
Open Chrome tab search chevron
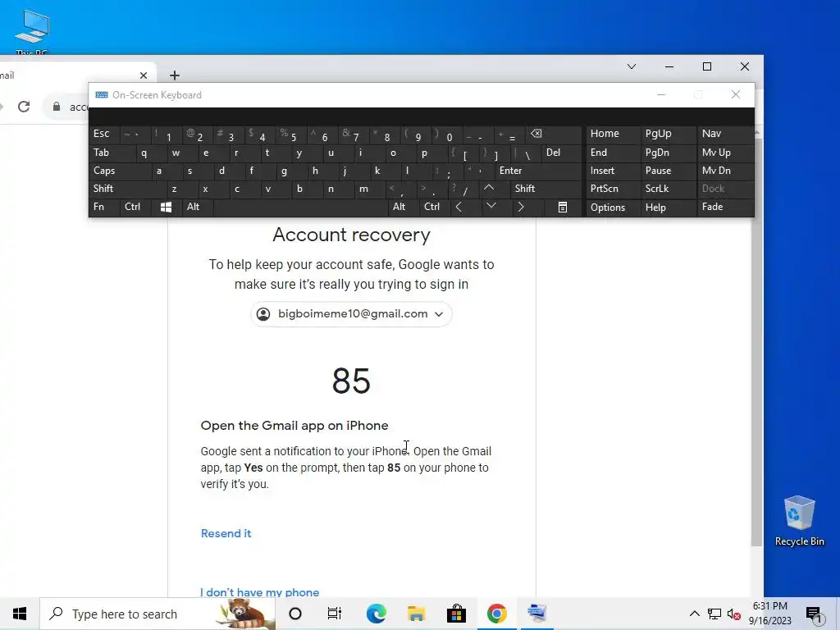[632, 66]
